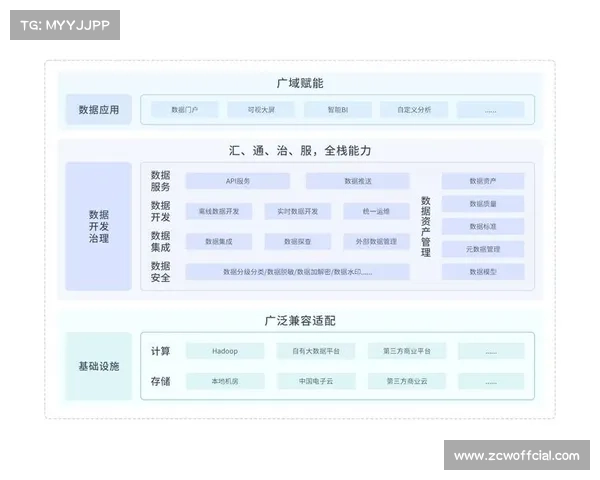
Task: Select the Hadoop box
Action: click(x=225, y=351)
